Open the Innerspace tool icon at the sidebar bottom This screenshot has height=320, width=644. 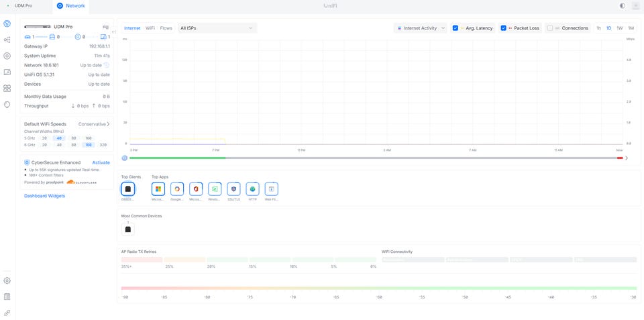point(7,313)
